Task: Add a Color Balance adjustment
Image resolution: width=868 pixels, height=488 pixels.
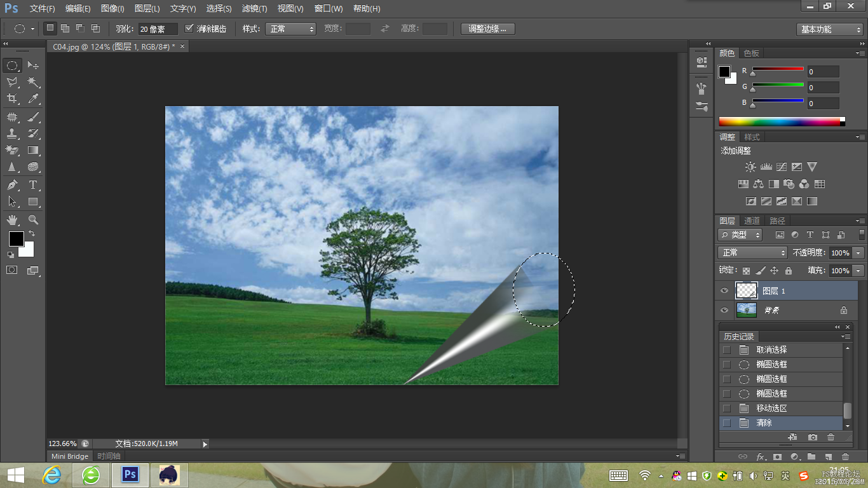Action: [758, 184]
